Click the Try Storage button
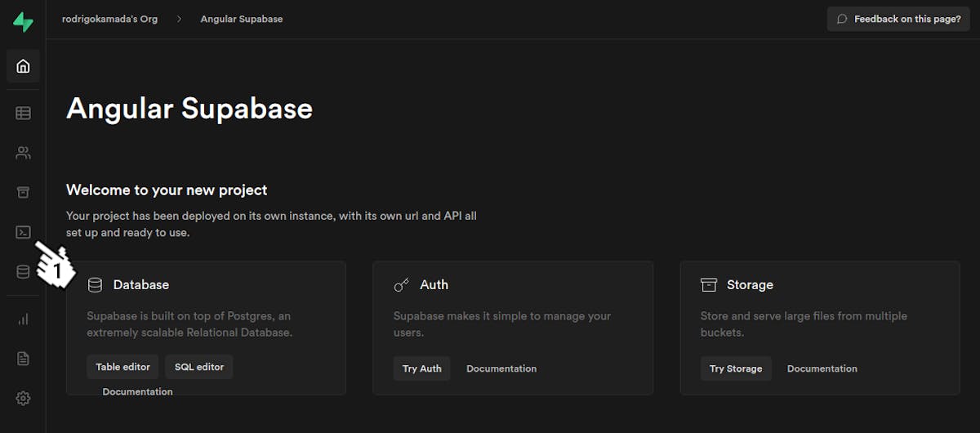 (x=735, y=368)
